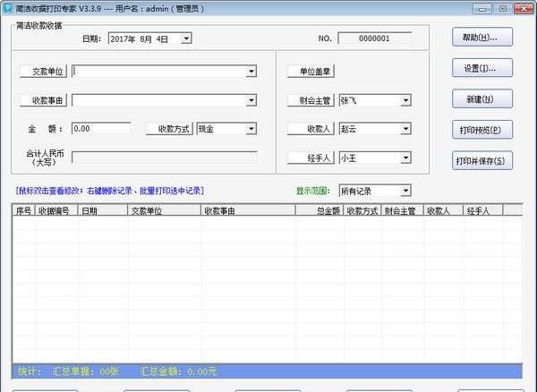Sort by the 日期 column header
Image resolution: width=537 pixels, height=392 pixels.
tap(103, 210)
